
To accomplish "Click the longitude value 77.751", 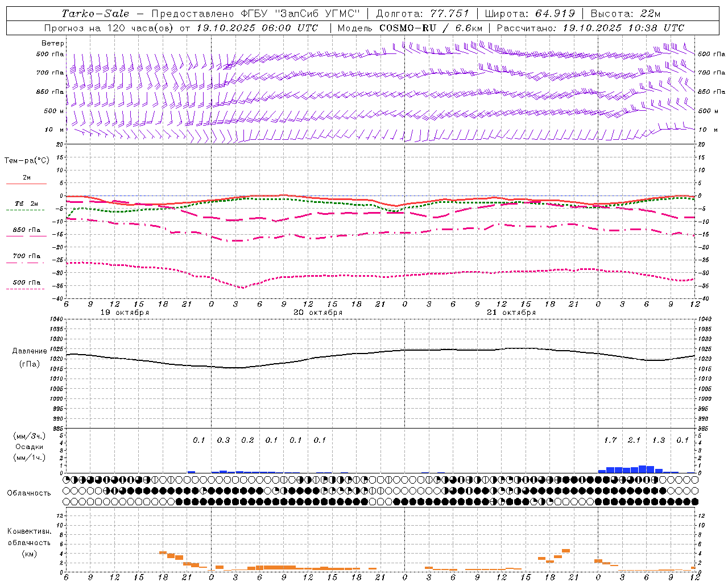I will click(x=449, y=14).
